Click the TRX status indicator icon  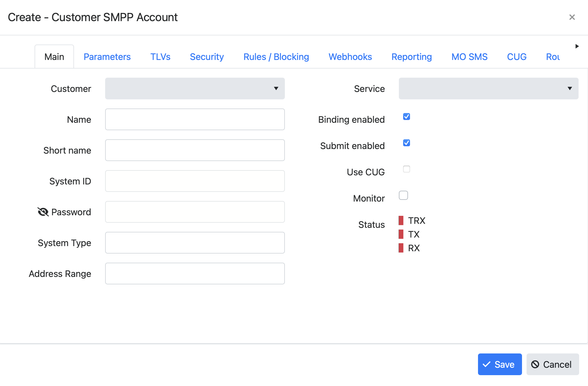tap(401, 221)
